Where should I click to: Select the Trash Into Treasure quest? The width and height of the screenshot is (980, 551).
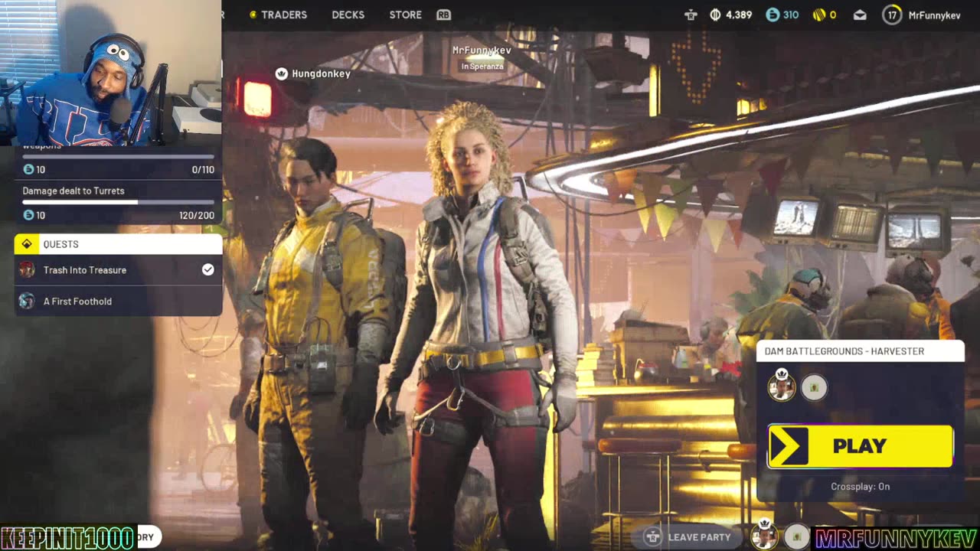tap(119, 270)
